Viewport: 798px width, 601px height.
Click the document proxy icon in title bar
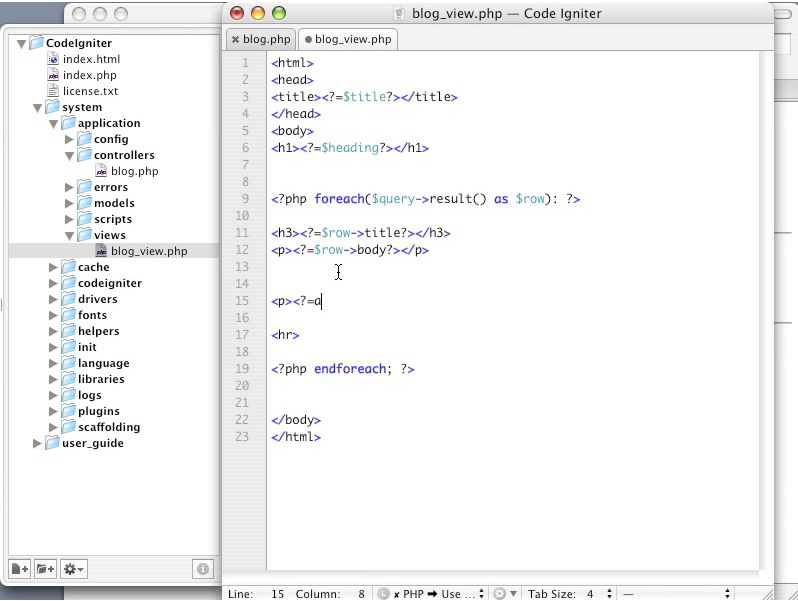coord(400,14)
